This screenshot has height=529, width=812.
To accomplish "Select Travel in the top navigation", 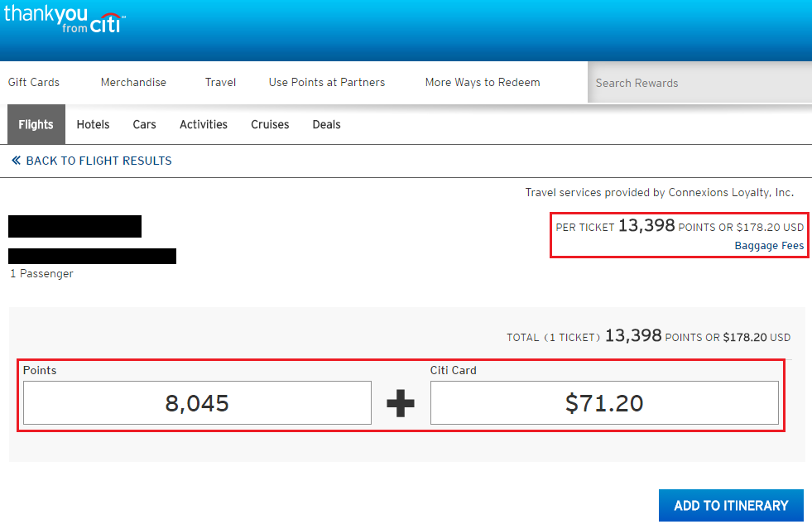I will coord(220,82).
